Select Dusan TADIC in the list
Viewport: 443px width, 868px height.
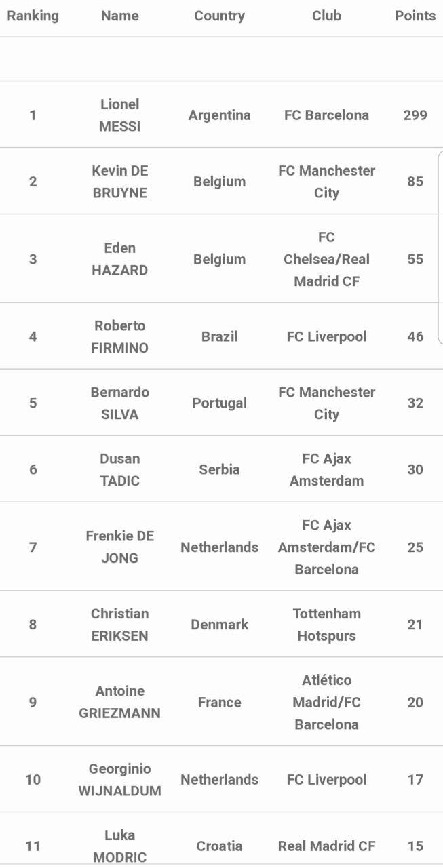pos(119,469)
